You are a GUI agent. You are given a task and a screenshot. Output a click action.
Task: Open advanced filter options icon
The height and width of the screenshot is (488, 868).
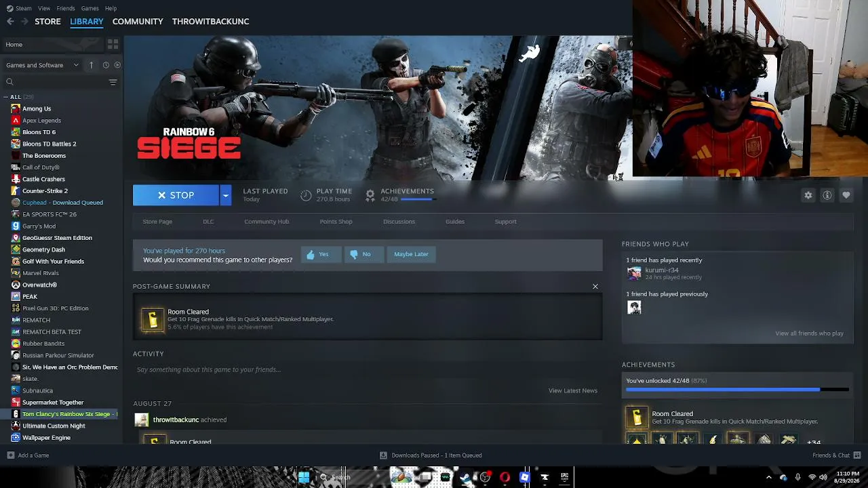(113, 82)
